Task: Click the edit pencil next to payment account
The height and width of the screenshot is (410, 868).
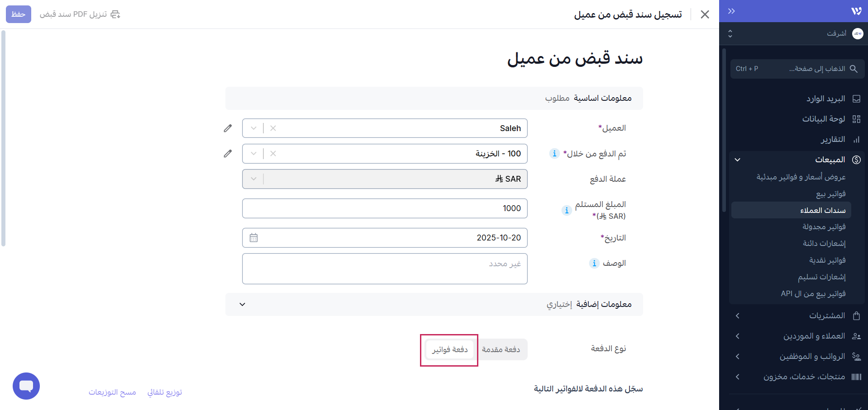Action: click(x=228, y=154)
